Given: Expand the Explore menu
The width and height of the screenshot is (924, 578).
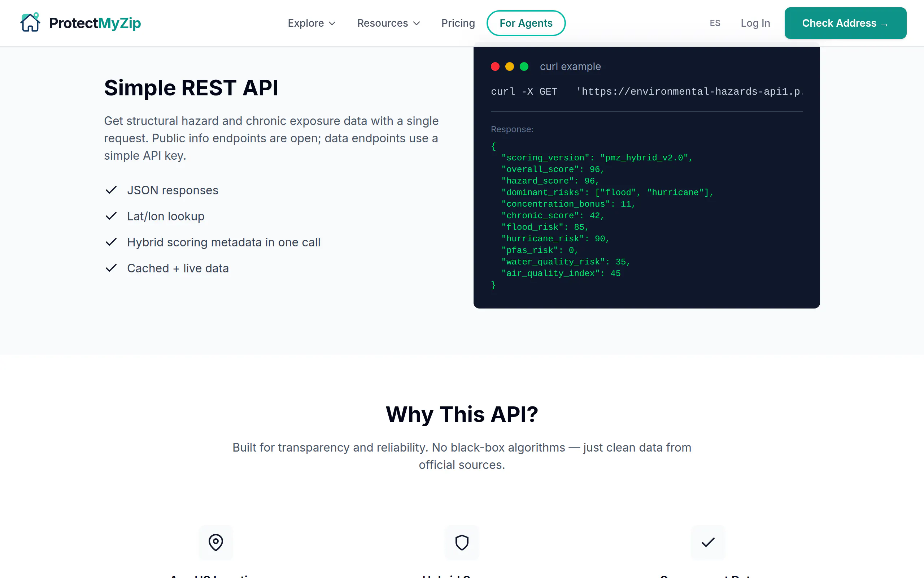Looking at the screenshot, I should point(311,23).
